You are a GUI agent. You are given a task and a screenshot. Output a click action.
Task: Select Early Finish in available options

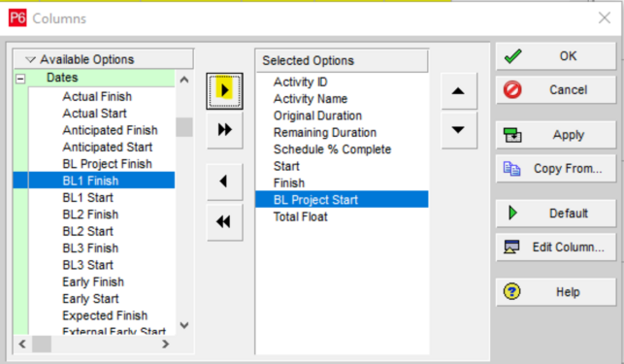click(93, 281)
